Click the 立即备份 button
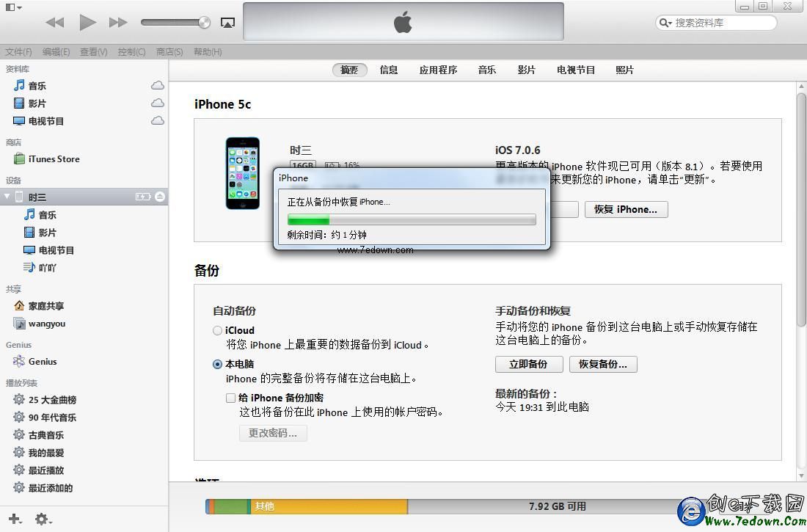 [528, 364]
